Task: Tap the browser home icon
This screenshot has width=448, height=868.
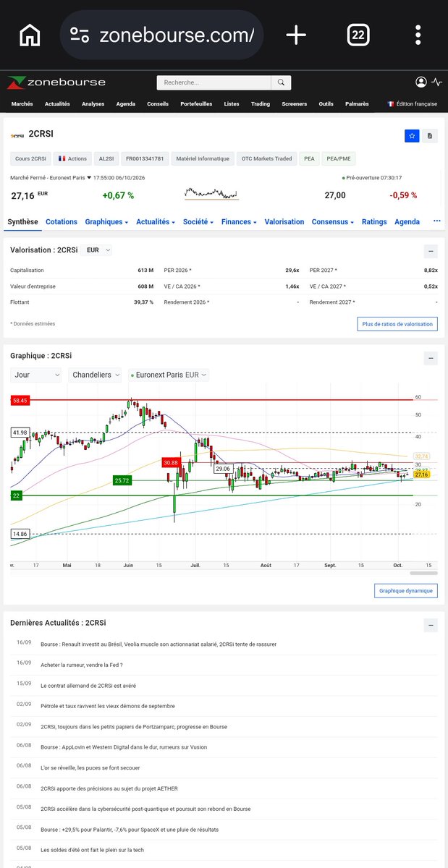Action: [x=30, y=35]
